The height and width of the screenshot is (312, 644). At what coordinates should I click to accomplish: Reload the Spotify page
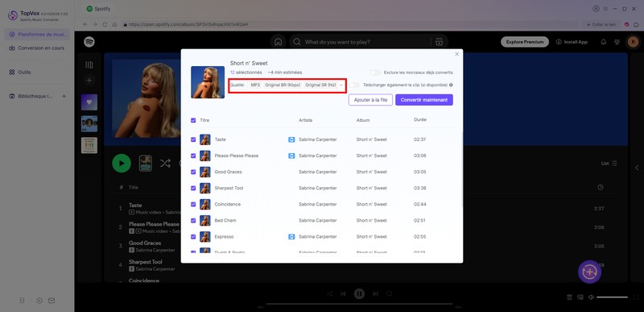pos(105,25)
